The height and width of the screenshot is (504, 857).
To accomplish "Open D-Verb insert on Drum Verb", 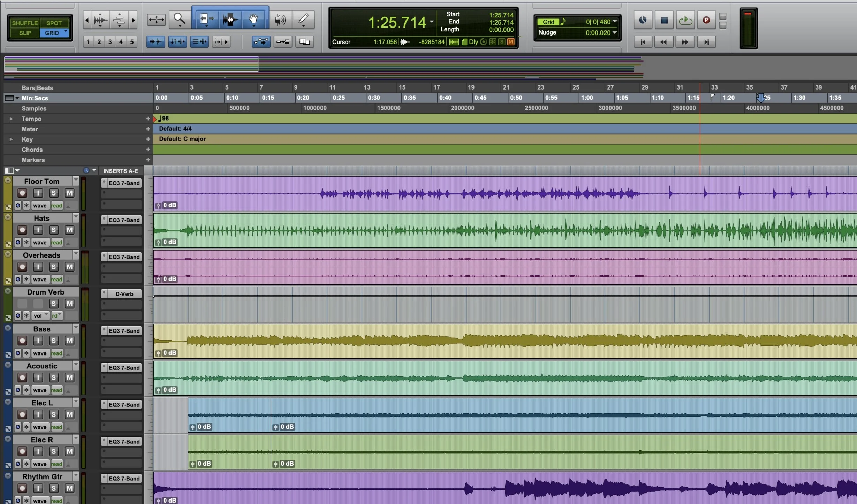I will [124, 294].
